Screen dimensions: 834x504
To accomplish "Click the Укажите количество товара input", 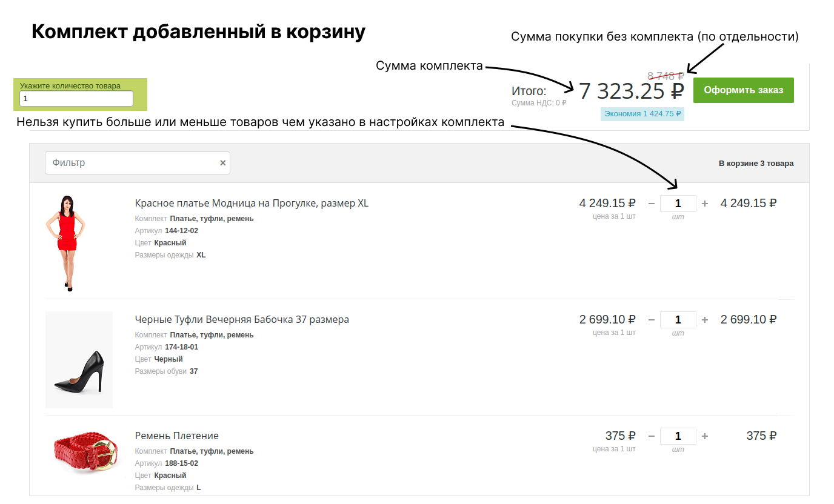I will click(76, 98).
